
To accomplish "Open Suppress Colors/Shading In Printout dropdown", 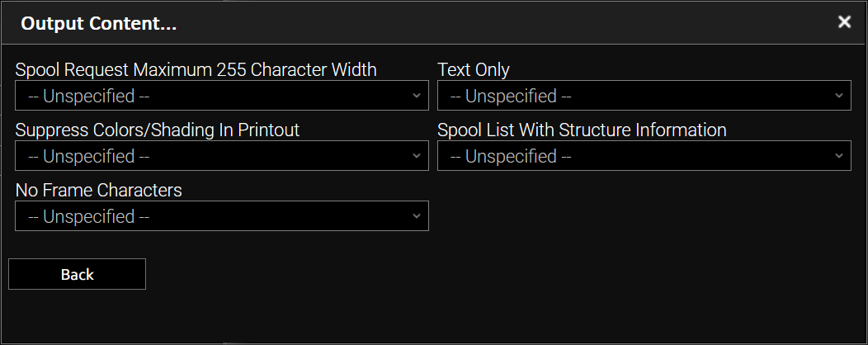I will click(221, 156).
